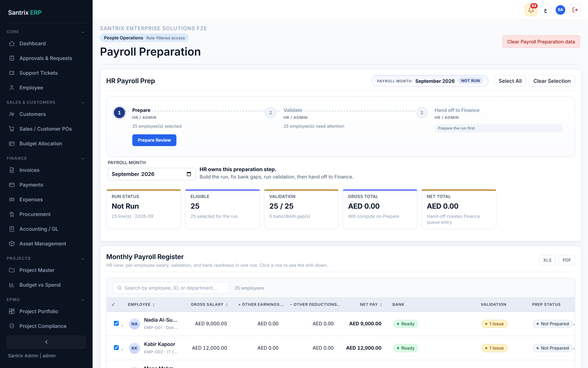Click the Clear Selection button

click(552, 81)
